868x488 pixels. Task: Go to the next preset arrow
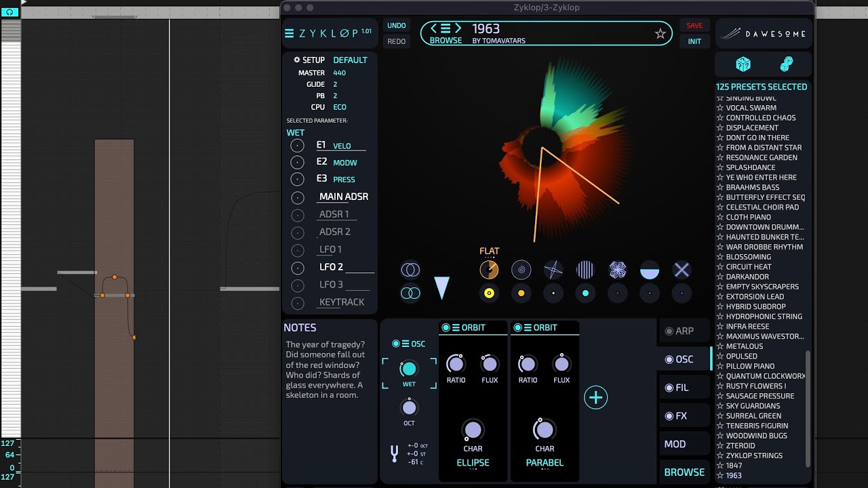point(458,28)
